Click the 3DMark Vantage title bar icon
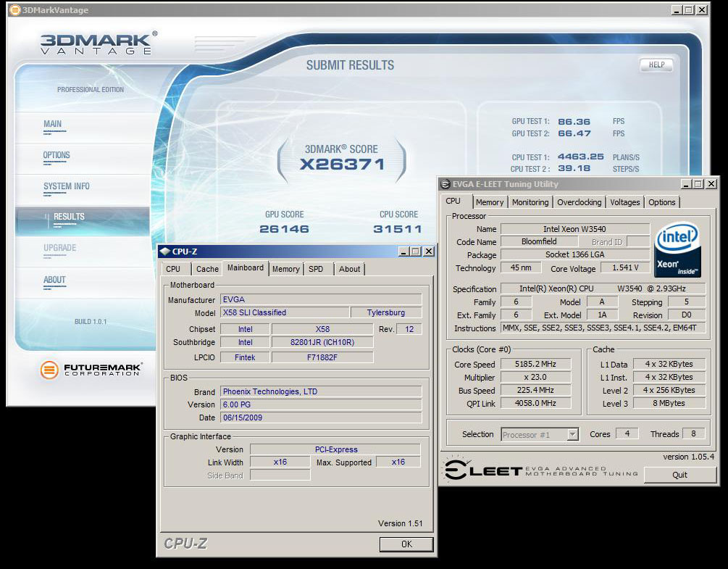This screenshot has width=728, height=569. 15,9
